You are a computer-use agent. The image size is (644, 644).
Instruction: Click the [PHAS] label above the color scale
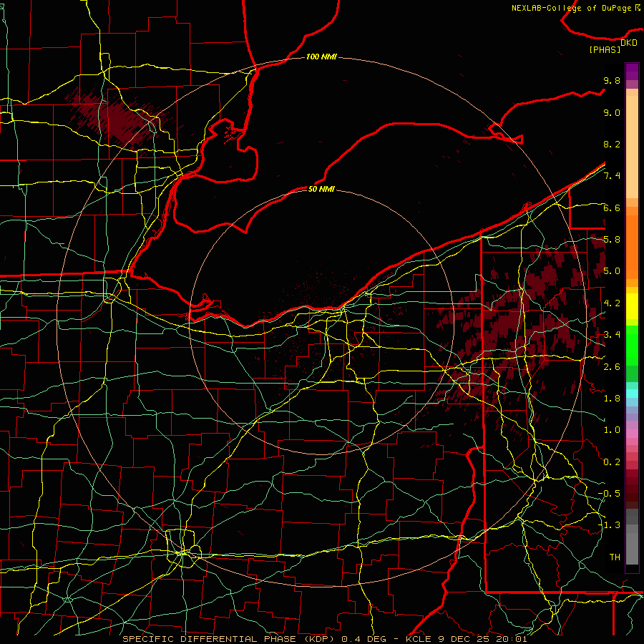click(x=605, y=49)
